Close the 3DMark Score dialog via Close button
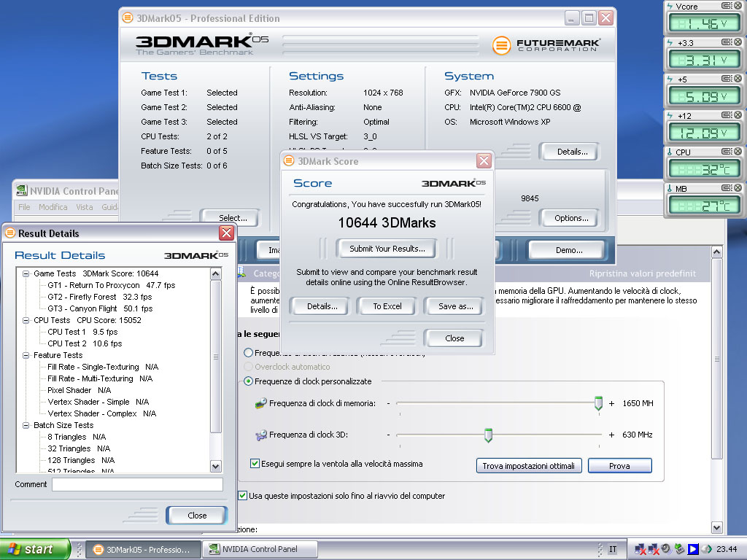Image resolution: width=747 pixels, height=560 pixels. pyautogui.click(x=454, y=338)
